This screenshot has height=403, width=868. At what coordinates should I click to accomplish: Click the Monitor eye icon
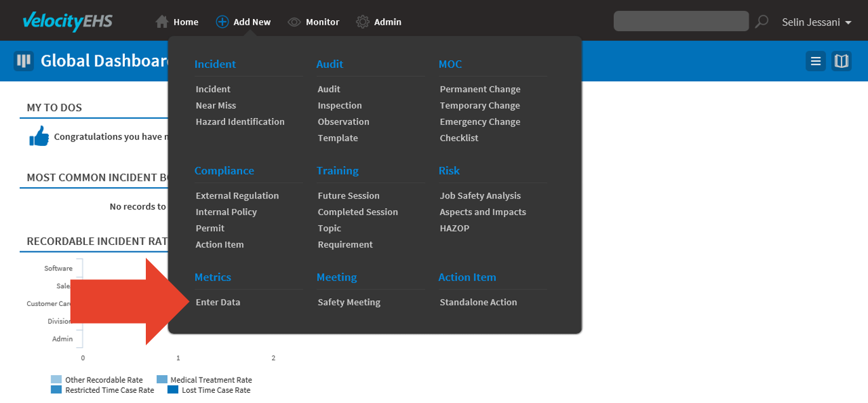[294, 22]
